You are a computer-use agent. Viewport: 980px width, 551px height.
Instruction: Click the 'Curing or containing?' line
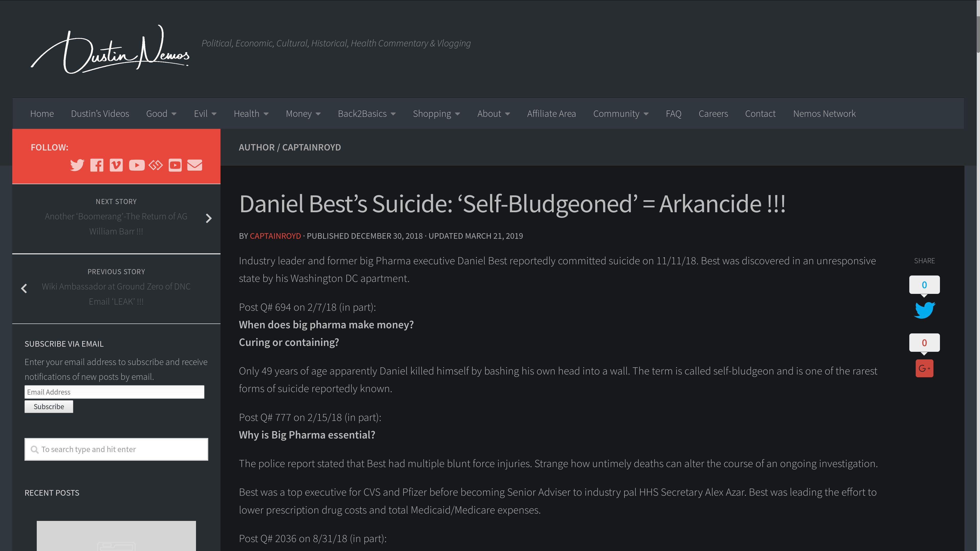(x=289, y=342)
